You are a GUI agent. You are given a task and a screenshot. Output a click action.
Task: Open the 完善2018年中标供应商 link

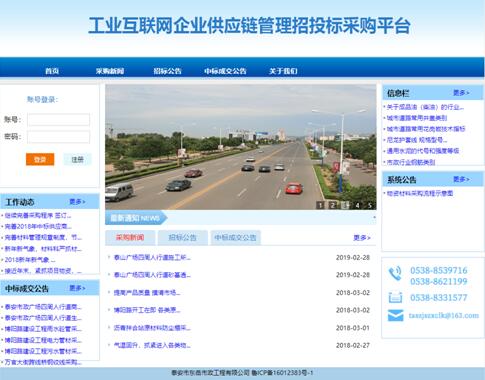[x=38, y=226]
